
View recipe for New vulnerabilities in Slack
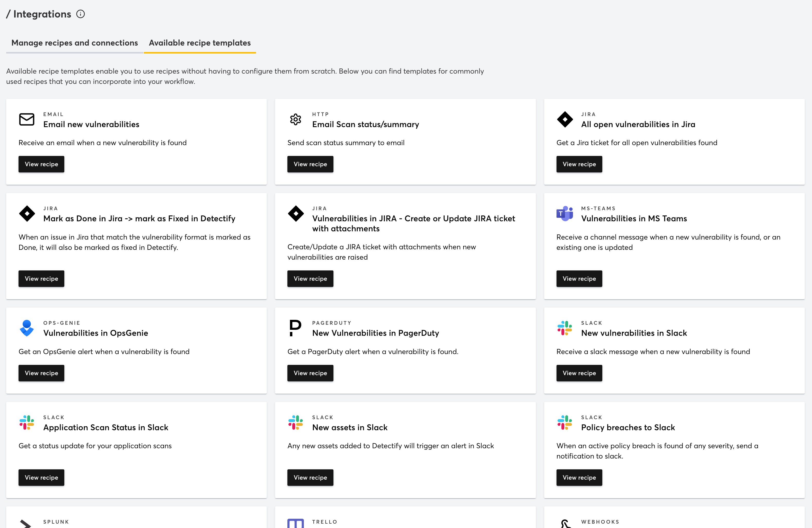pos(579,373)
